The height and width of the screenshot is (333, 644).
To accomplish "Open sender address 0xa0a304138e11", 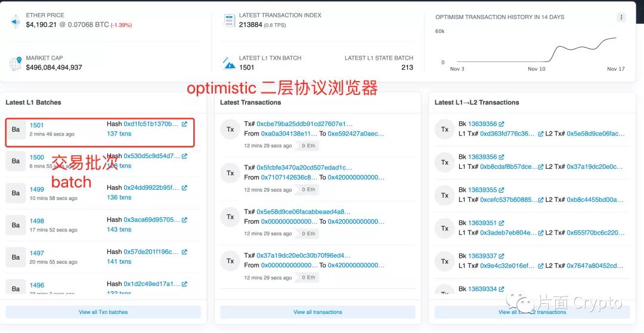I will [x=289, y=134].
